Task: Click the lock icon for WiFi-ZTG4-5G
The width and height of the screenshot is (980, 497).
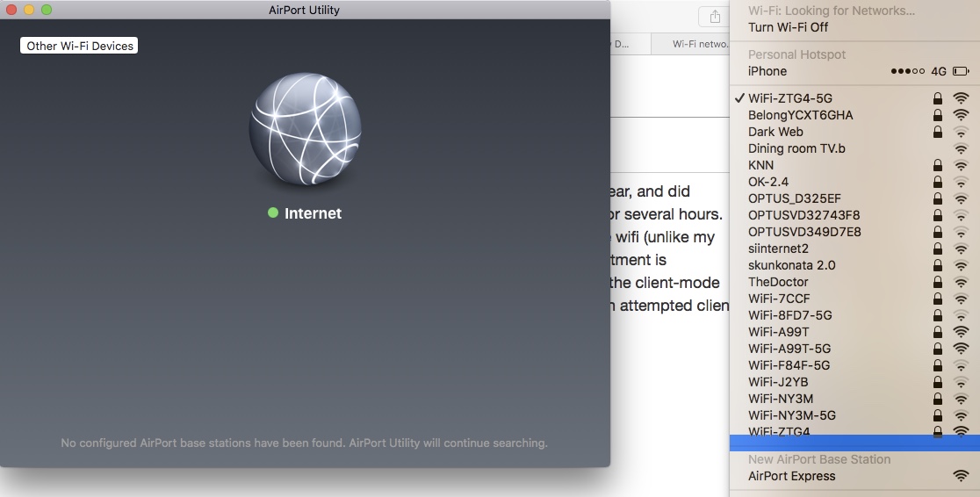Action: [x=938, y=98]
